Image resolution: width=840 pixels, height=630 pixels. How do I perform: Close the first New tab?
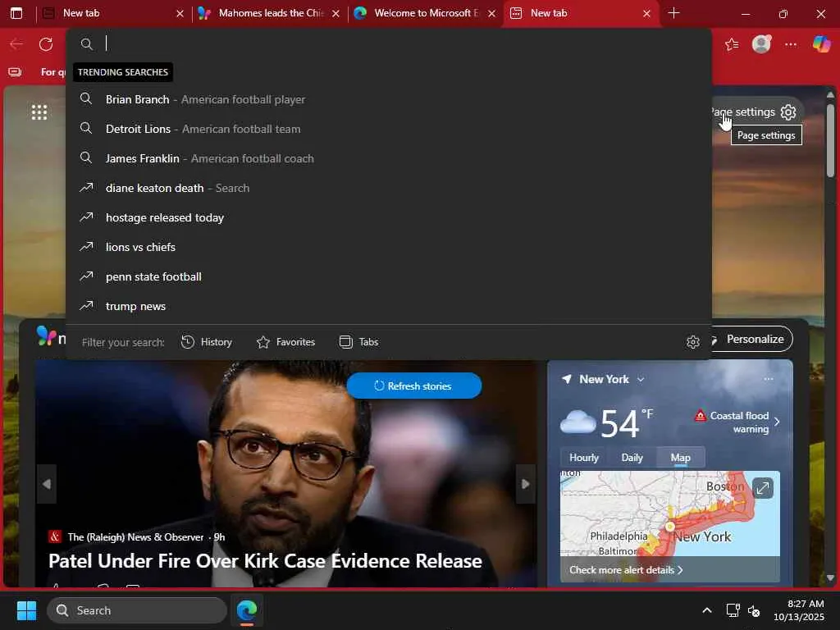(180, 13)
